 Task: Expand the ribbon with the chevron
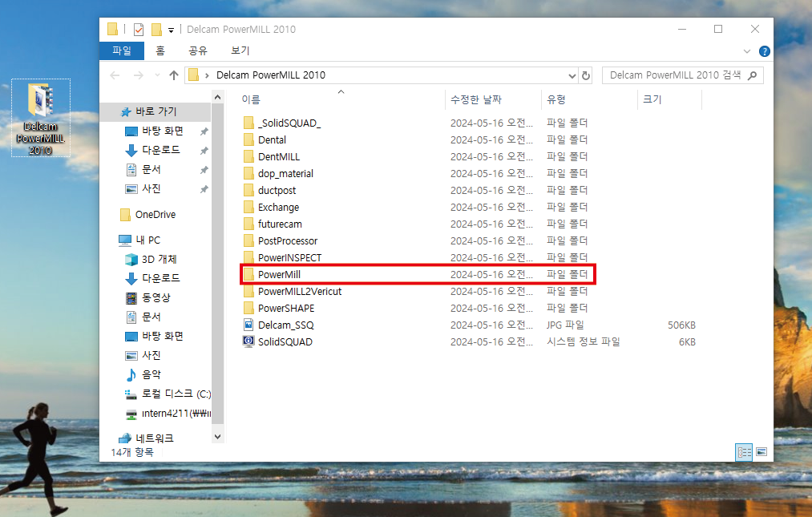747,51
